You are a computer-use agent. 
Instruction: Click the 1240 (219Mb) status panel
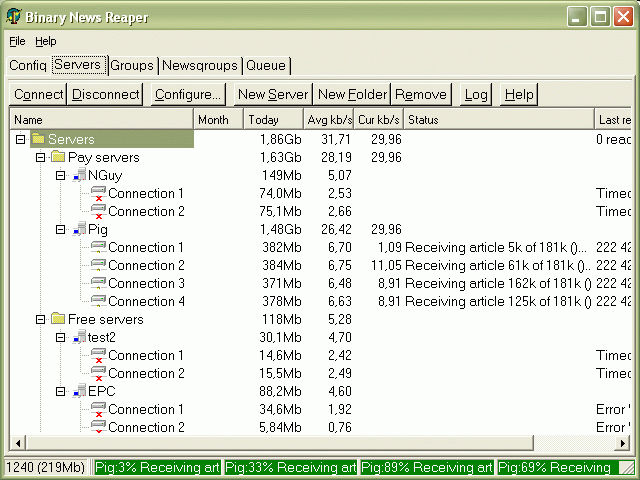tap(46, 467)
